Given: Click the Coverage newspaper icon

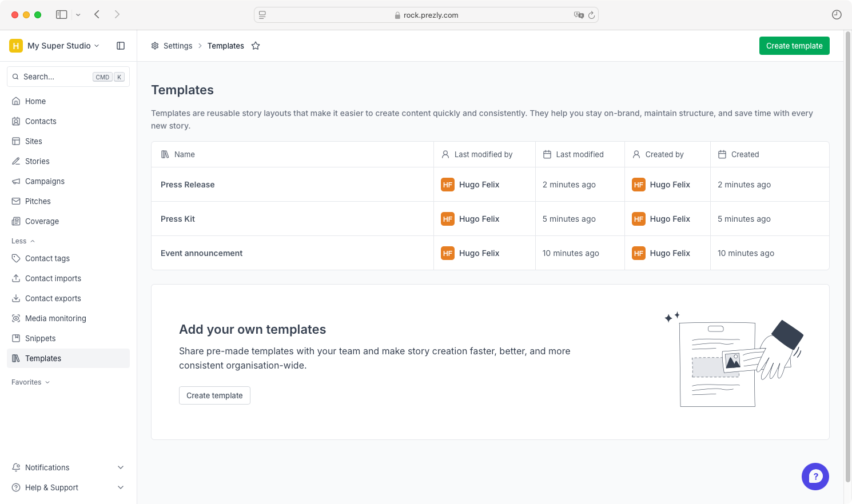Looking at the screenshot, I should click(16, 221).
